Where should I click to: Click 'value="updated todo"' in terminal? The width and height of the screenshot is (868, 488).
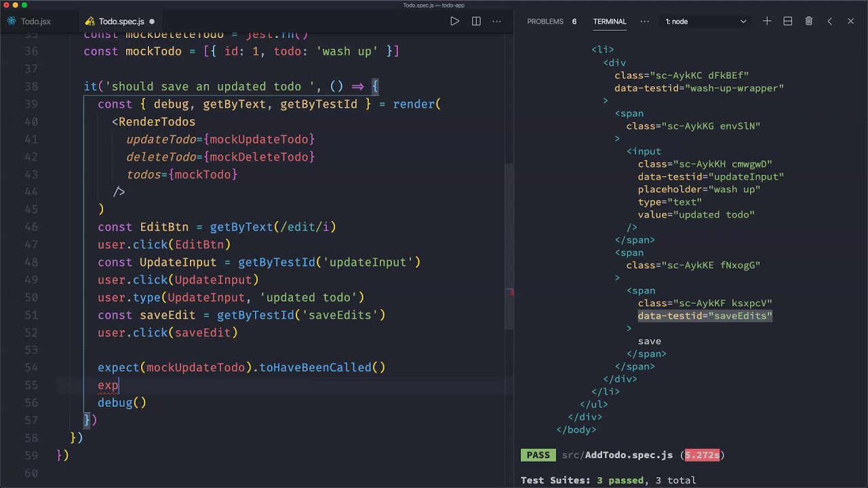point(696,215)
